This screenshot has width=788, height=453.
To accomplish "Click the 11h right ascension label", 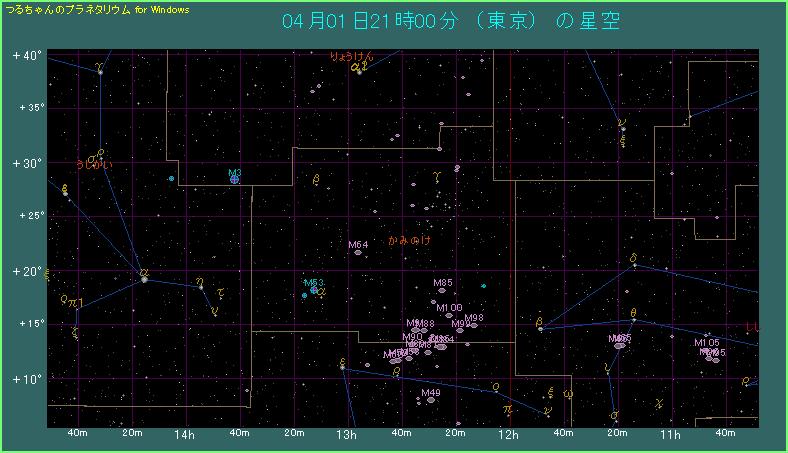I will click(671, 435).
